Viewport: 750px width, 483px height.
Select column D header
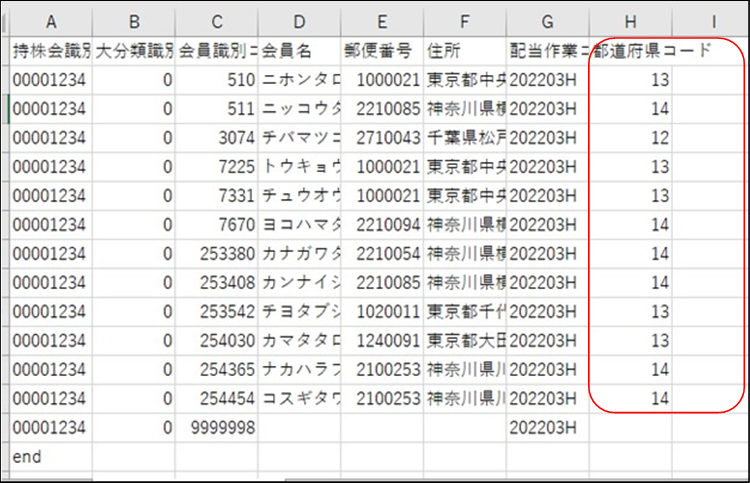(x=299, y=22)
